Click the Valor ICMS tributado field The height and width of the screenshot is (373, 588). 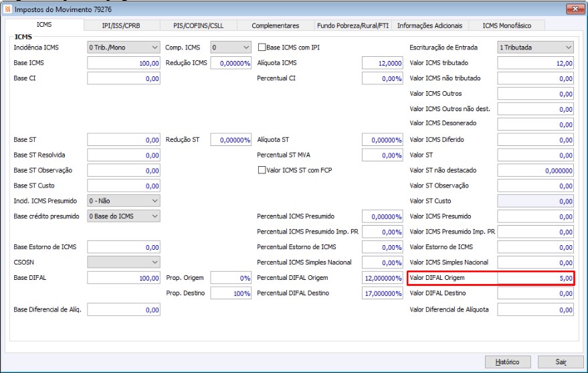click(536, 63)
